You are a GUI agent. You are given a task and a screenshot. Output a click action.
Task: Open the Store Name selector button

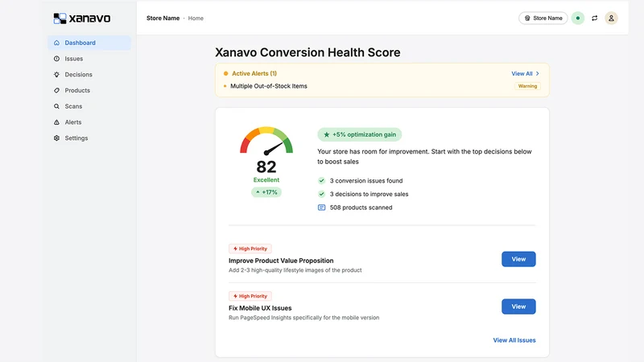pyautogui.click(x=543, y=18)
